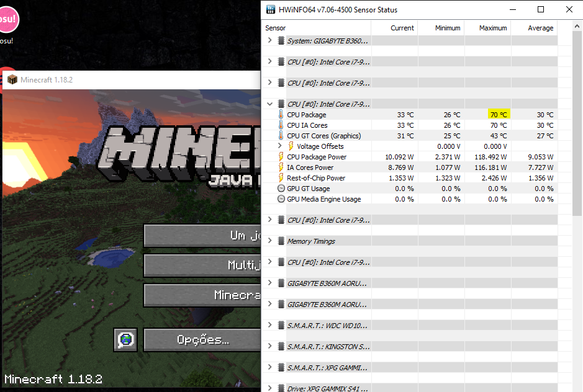583x392 pixels.
Task: Click the 7.727 W average value
Action: [x=541, y=167]
